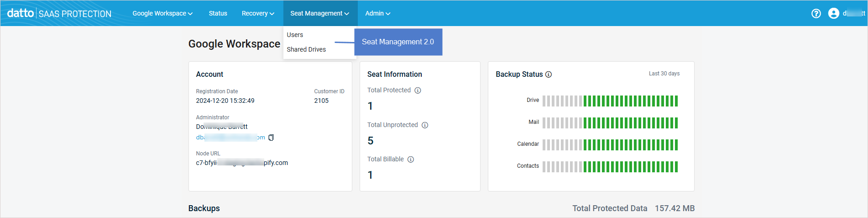This screenshot has height=218, width=868.
Task: Copy administrator email with clipboard icon
Action: (x=271, y=138)
